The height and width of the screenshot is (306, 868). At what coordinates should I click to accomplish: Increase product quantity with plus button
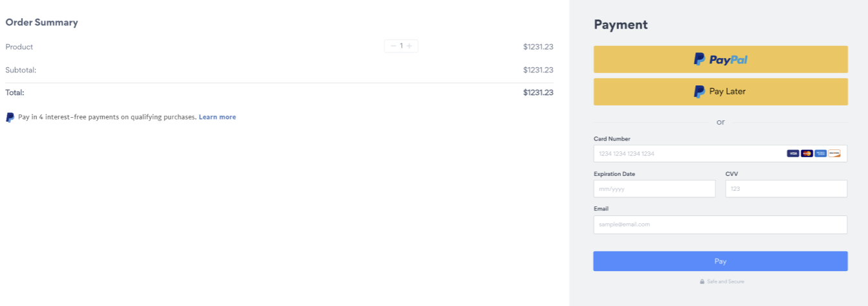(x=409, y=46)
